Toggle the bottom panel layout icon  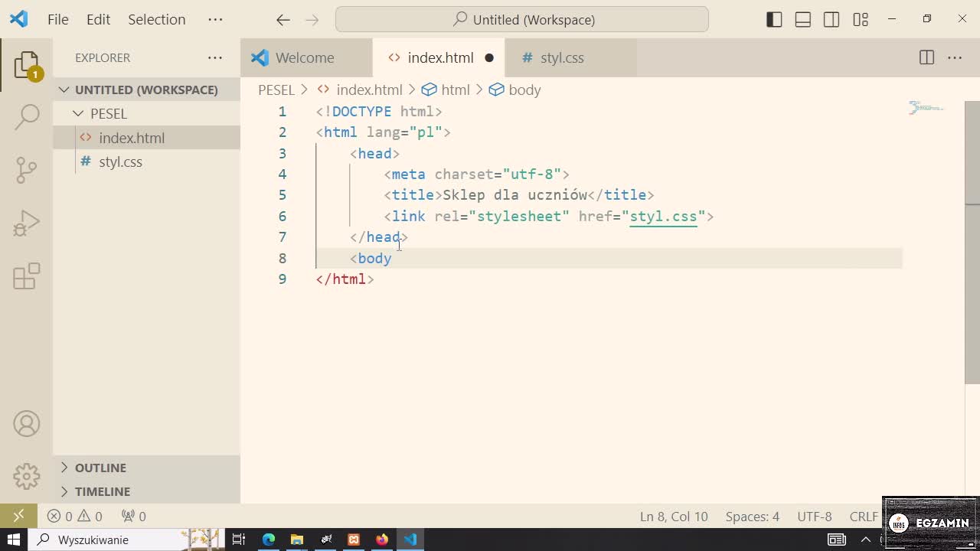[803, 20]
